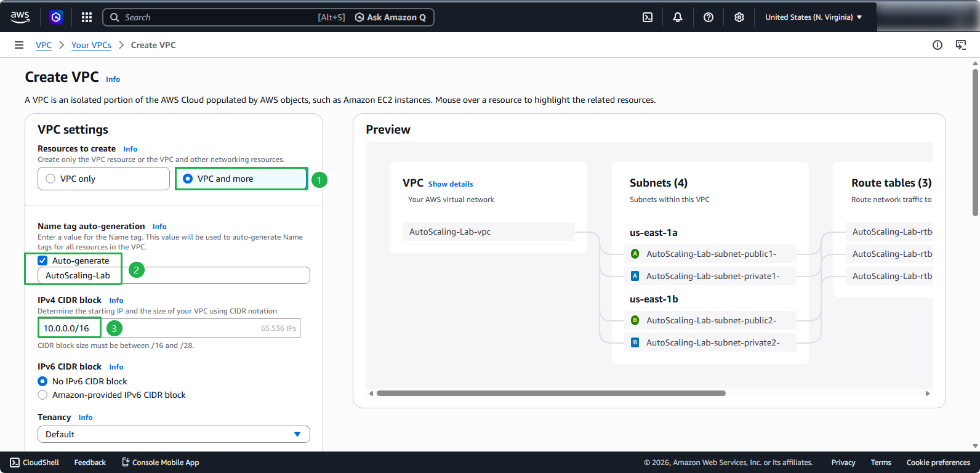This screenshot has width=980, height=473.
Task: Open the United States (N. Virginia) region selector
Action: pyautogui.click(x=813, y=17)
